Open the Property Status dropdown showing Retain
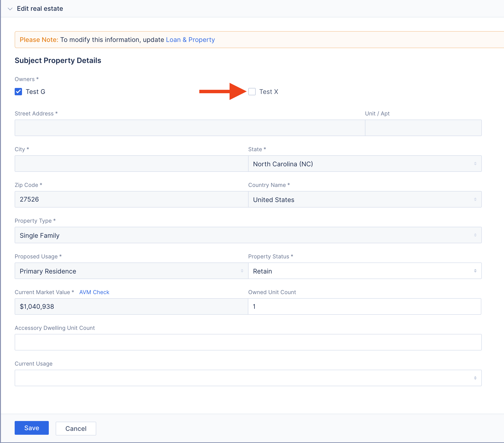Image resolution: width=504 pixels, height=443 pixels. [x=365, y=271]
